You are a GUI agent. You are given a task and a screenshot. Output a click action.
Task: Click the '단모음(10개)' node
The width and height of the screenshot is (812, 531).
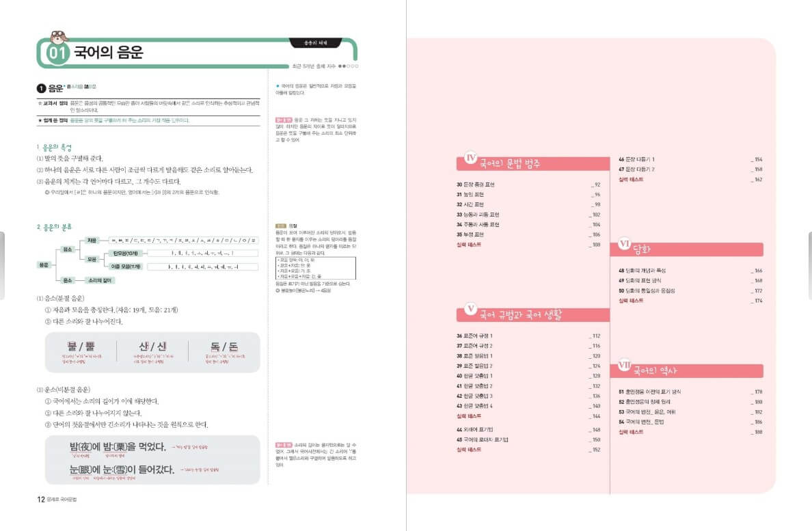125,253
